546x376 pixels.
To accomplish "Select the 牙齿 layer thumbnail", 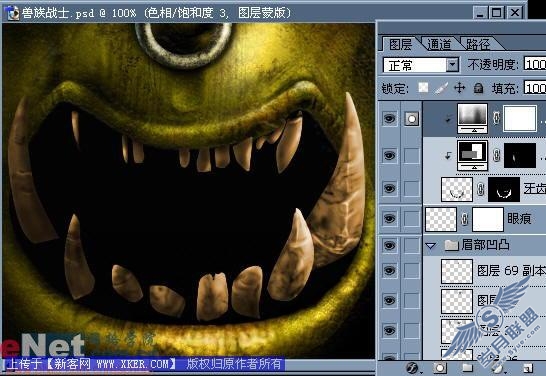I will point(457,189).
